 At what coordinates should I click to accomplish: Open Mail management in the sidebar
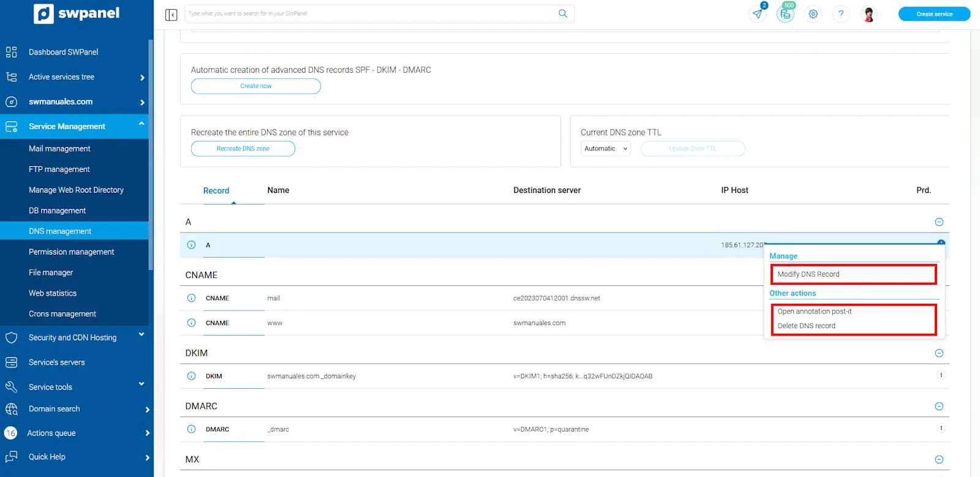tap(59, 149)
